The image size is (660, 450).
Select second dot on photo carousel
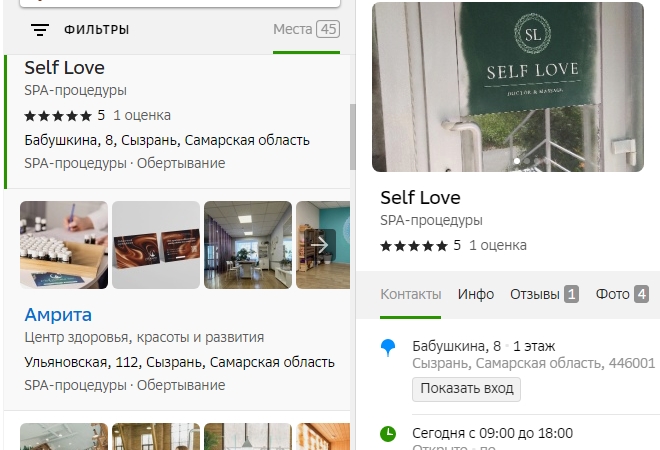pos(527,161)
